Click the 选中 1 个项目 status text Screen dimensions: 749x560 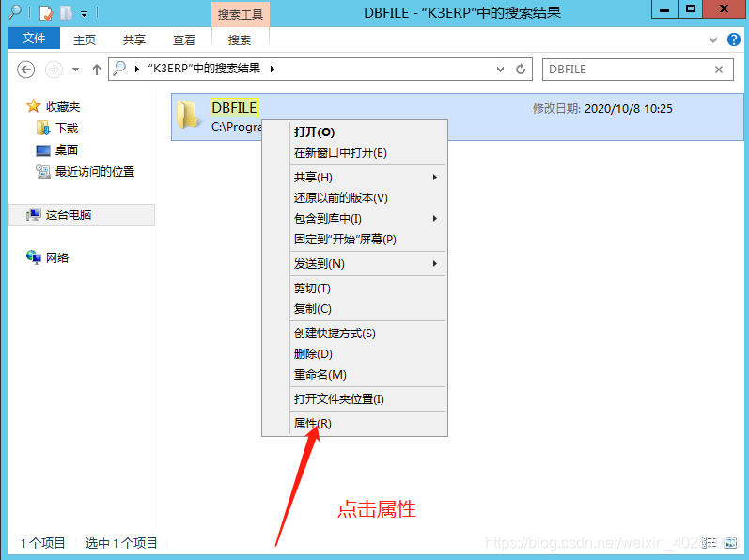121,543
